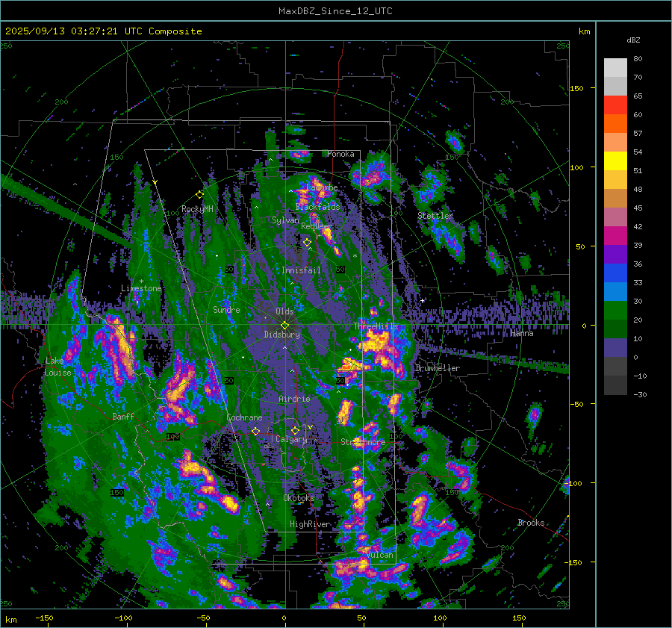
Task: Click the Lacombe city label
Action: click(x=323, y=187)
